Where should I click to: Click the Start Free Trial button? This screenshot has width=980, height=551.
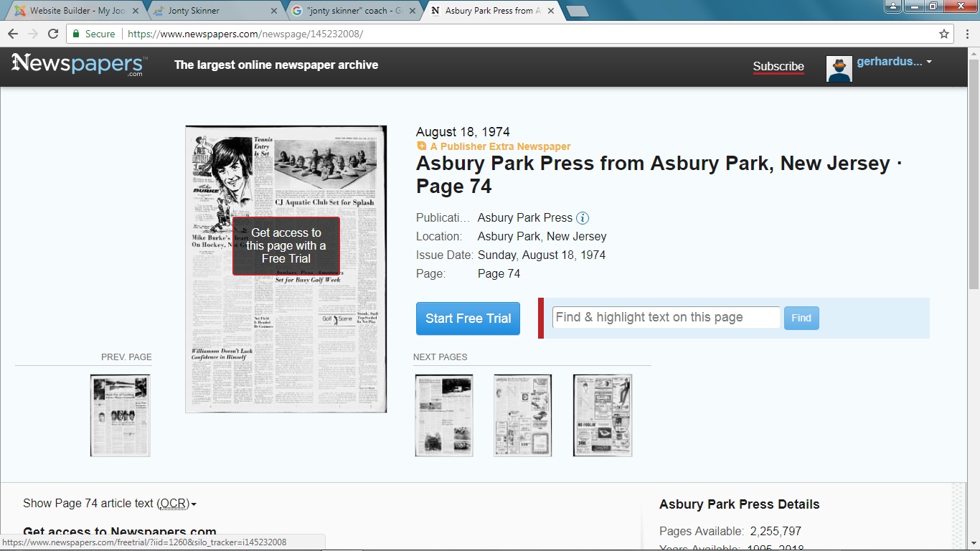click(x=468, y=319)
